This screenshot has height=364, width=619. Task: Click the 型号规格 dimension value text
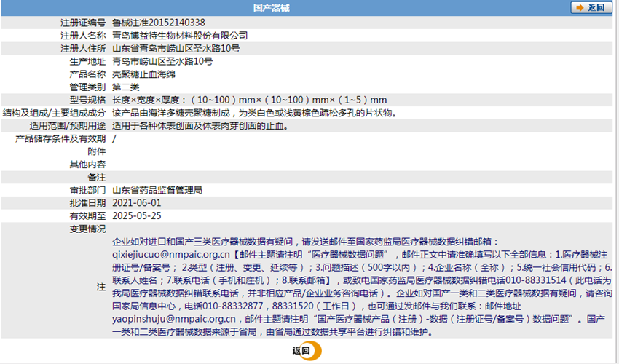[250, 100]
